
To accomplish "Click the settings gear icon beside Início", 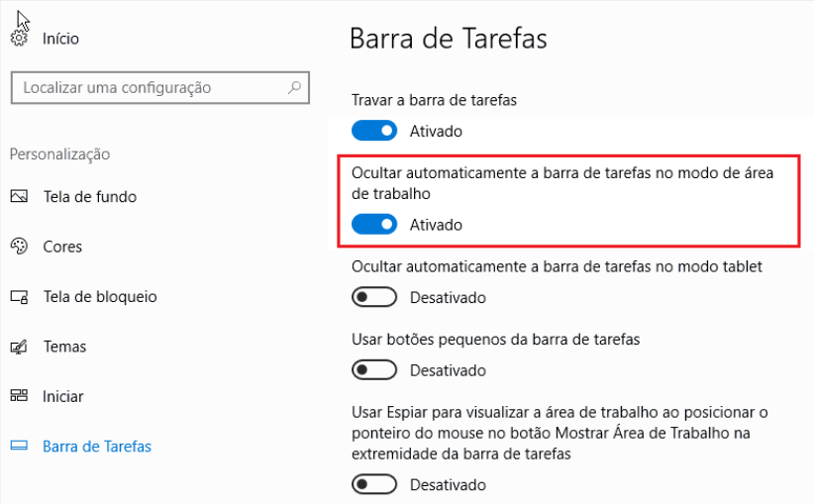I will coord(19,39).
